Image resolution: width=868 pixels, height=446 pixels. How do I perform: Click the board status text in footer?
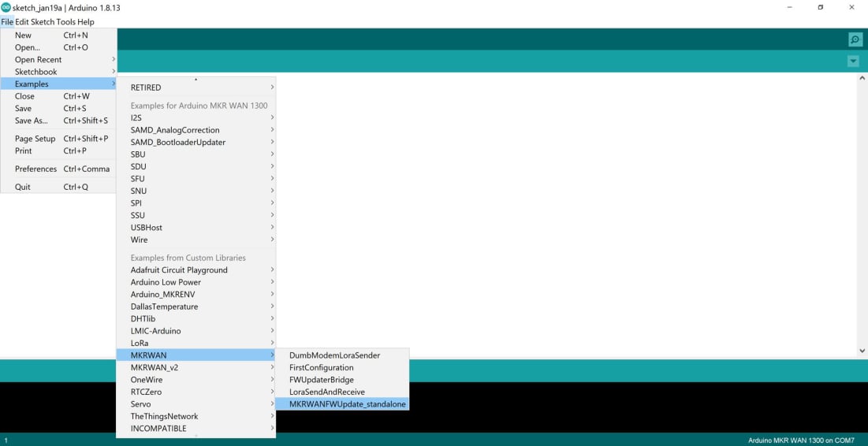click(x=800, y=440)
